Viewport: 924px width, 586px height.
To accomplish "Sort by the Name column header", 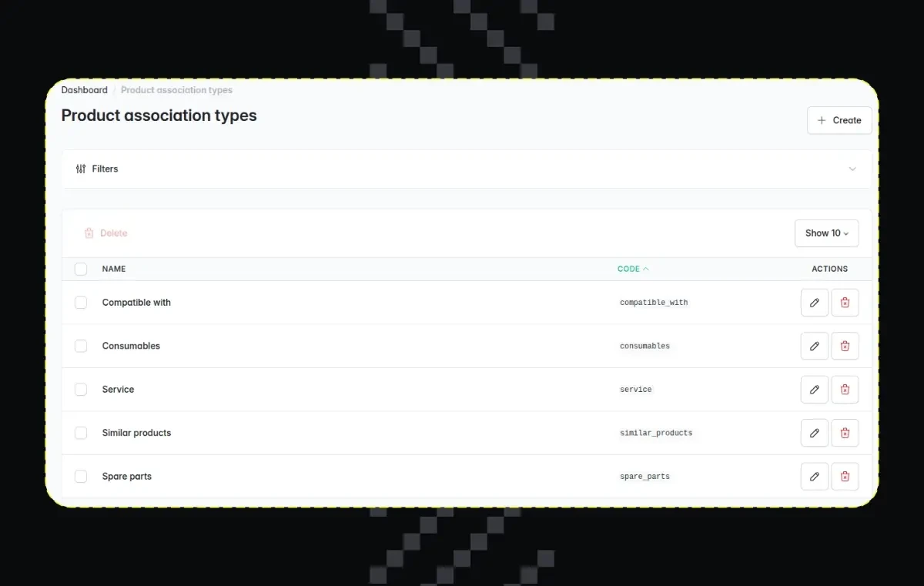I will coord(114,269).
